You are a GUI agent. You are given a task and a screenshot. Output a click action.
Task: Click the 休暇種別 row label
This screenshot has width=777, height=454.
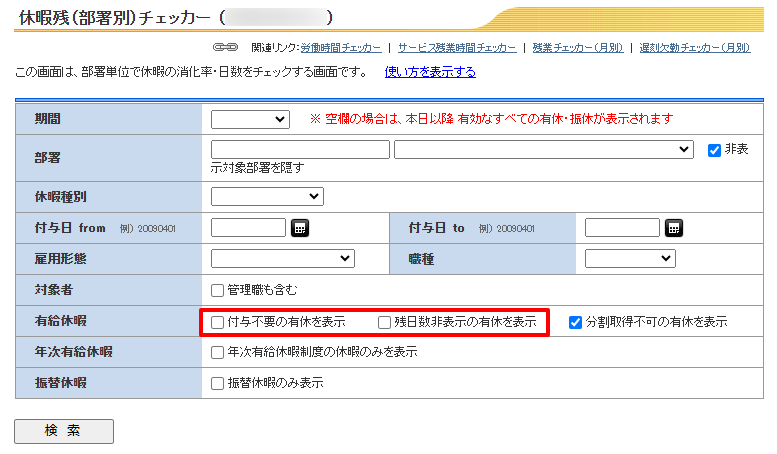tap(60, 197)
